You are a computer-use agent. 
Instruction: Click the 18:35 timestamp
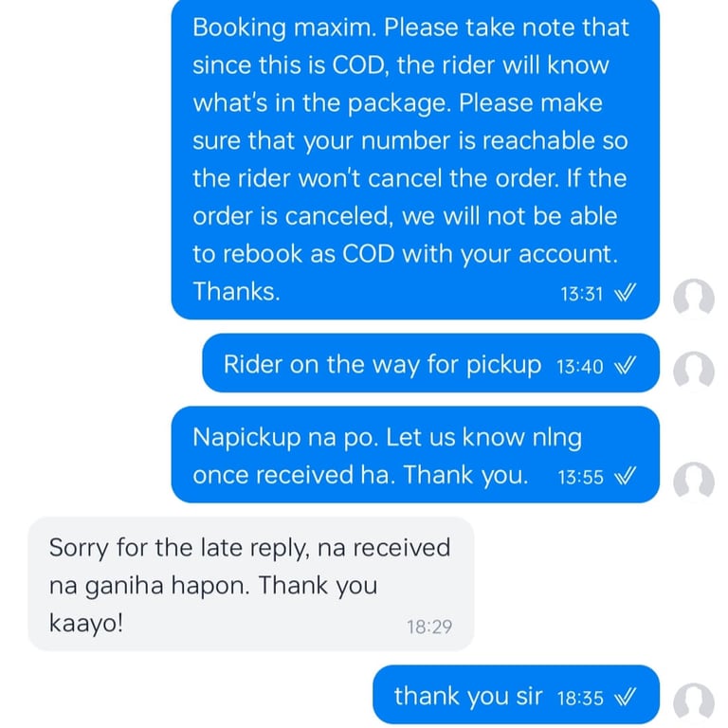(x=580, y=699)
